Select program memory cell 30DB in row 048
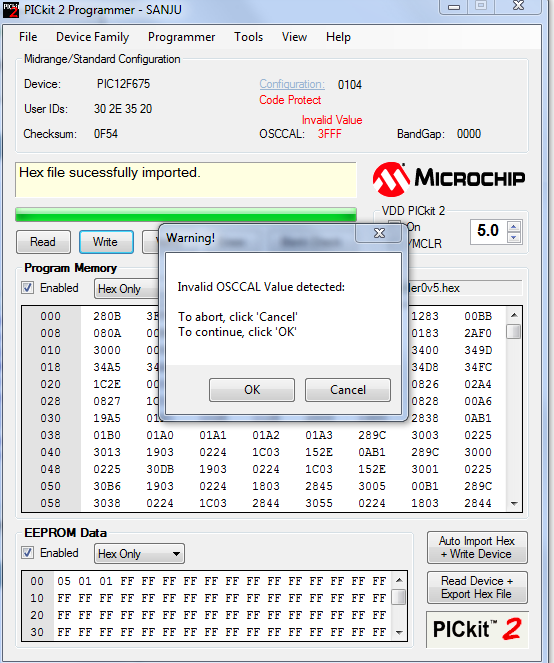554x663 pixels. click(160, 469)
